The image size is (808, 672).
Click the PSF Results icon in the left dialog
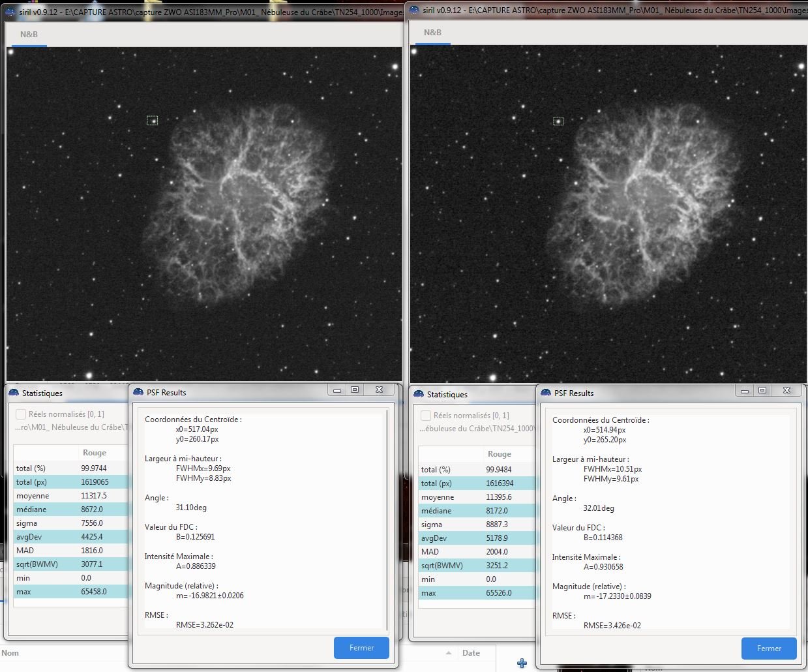138,392
